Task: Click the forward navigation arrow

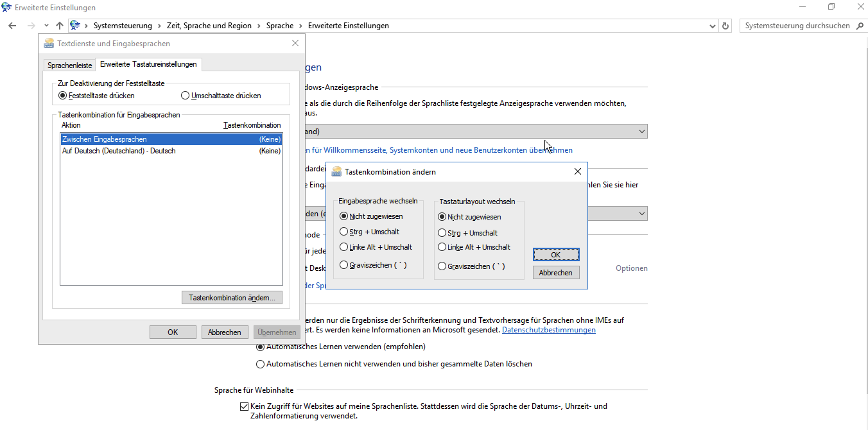Action: [x=31, y=26]
